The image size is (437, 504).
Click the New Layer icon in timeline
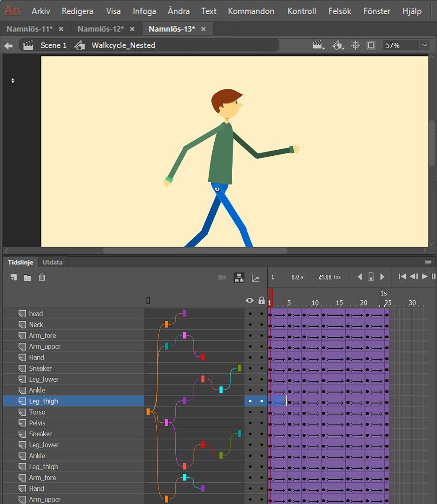pyautogui.click(x=14, y=278)
